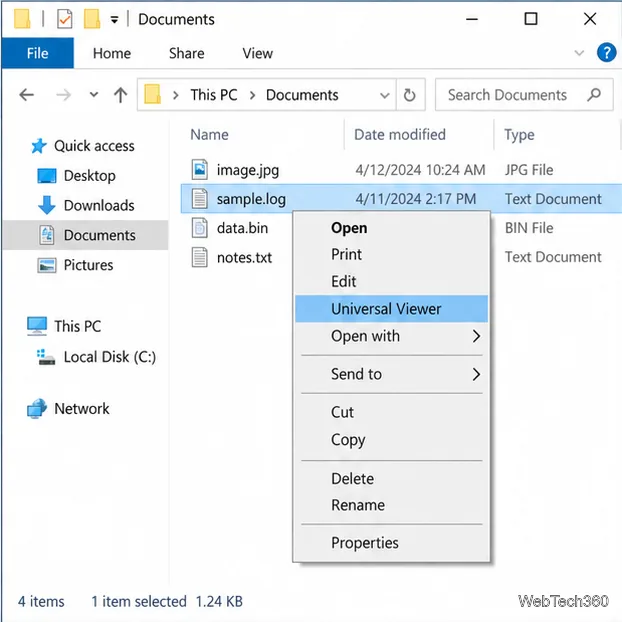The width and height of the screenshot is (622, 622).
Task: Expand the chevron before This PC in the address bar
Action: coord(176,95)
